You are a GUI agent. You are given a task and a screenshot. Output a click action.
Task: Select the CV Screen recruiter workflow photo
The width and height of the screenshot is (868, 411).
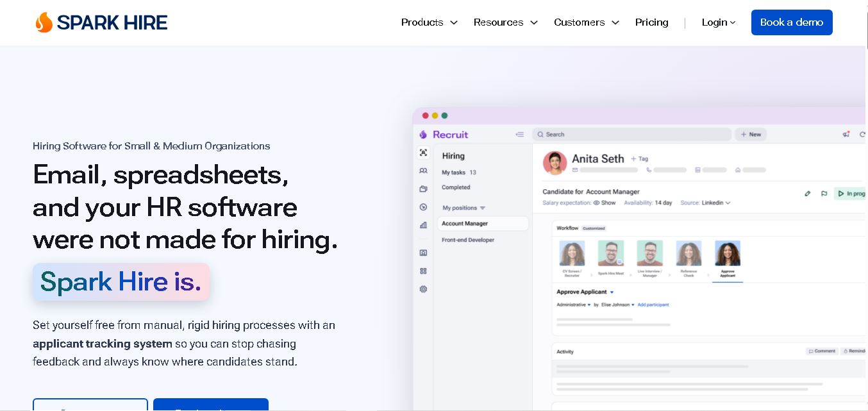coord(572,253)
